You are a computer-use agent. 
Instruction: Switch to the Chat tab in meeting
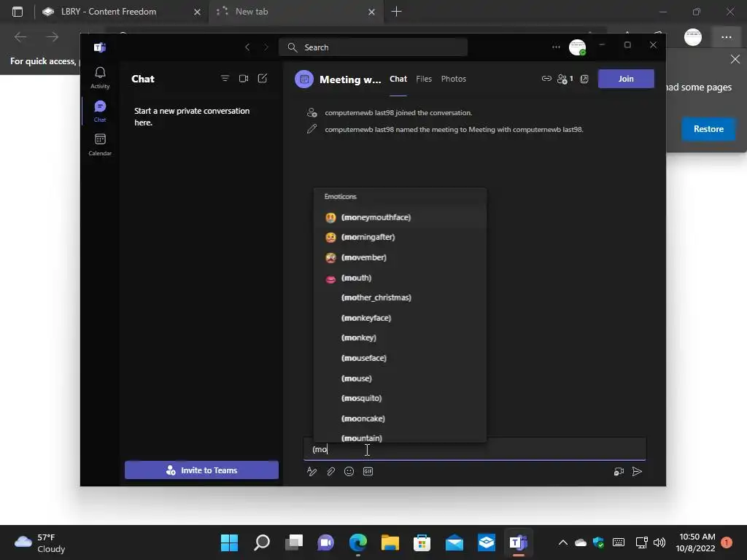[x=398, y=79]
